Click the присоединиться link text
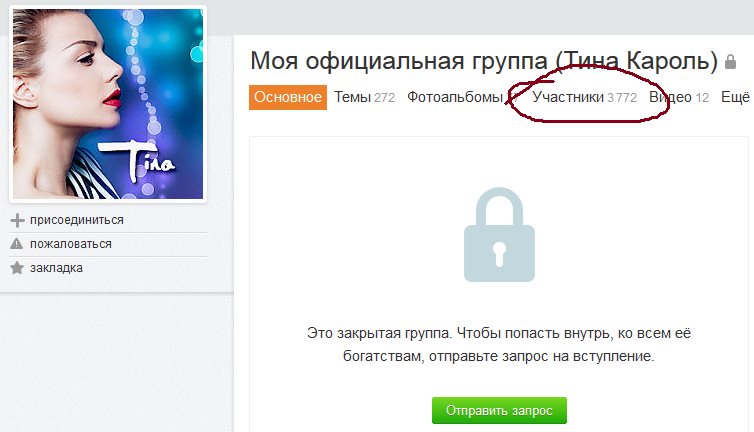The height and width of the screenshot is (432, 754). tap(77, 220)
